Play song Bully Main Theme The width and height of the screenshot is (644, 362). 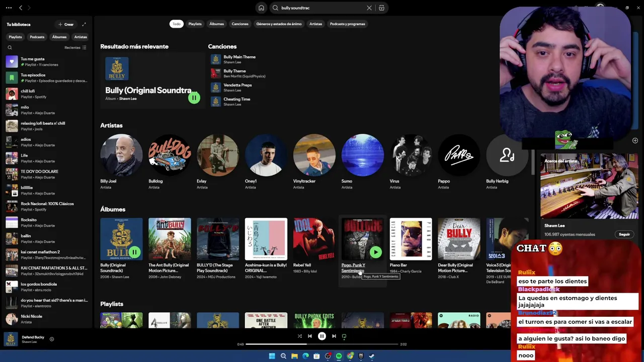[x=239, y=57]
